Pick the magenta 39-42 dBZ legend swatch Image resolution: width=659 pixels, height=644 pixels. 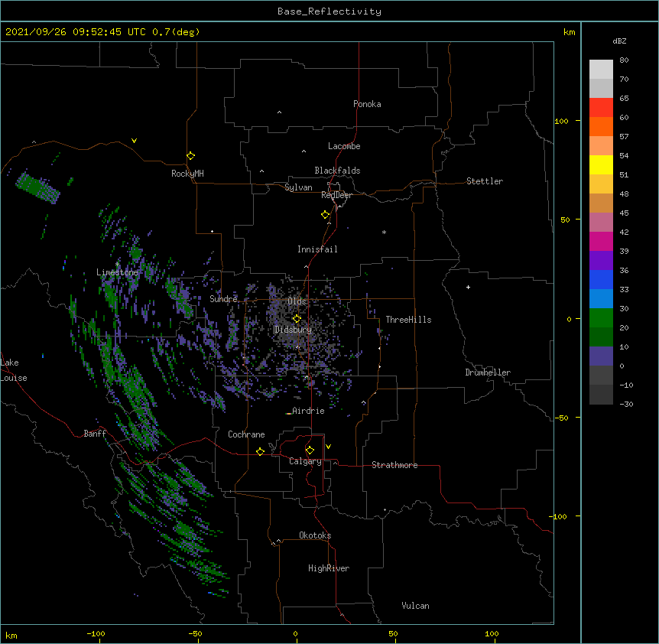point(601,241)
